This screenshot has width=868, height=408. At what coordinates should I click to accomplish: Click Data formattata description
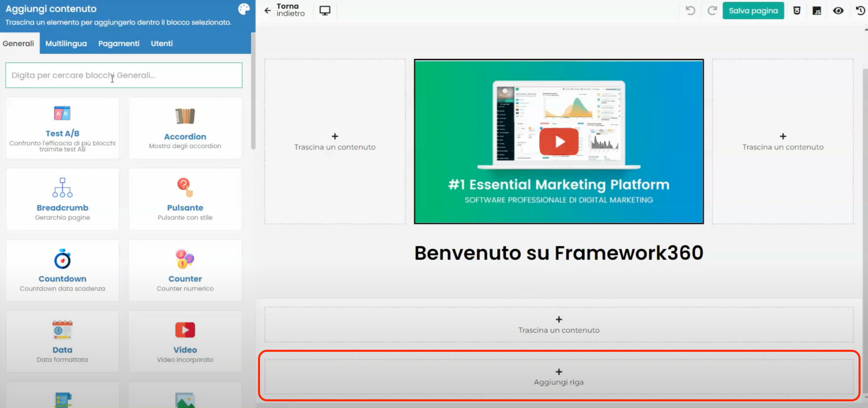(62, 360)
